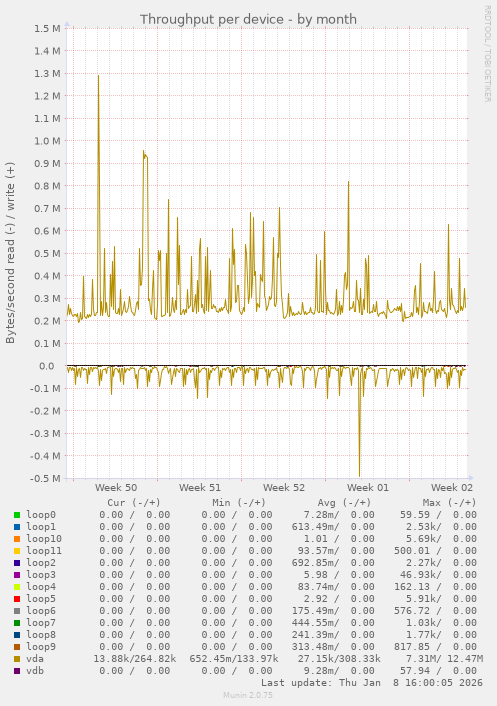This screenshot has width=497, height=706.
Task: Click the 'vdb' legend label
Action: tap(35, 671)
